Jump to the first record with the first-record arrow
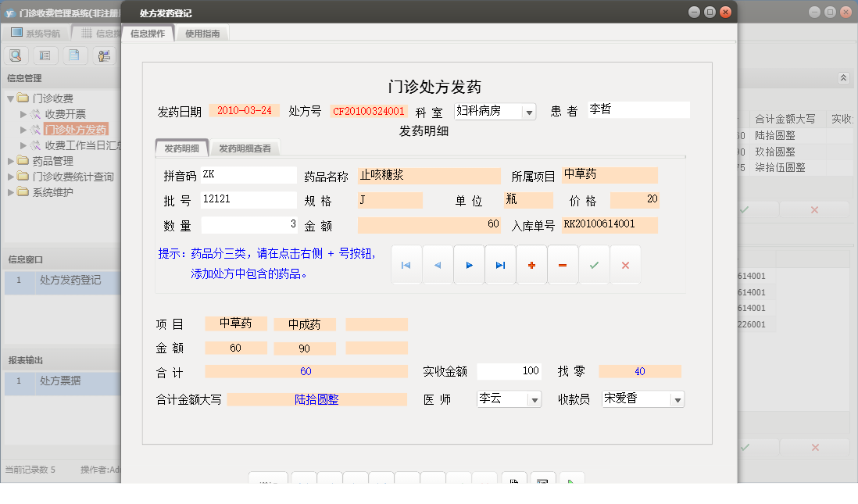The width and height of the screenshot is (858, 504). click(x=406, y=264)
